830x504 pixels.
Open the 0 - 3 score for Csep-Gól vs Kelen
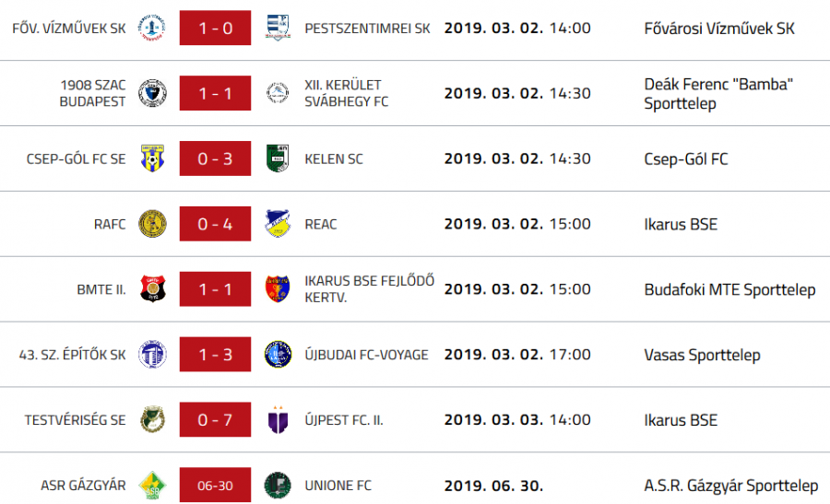215,158
